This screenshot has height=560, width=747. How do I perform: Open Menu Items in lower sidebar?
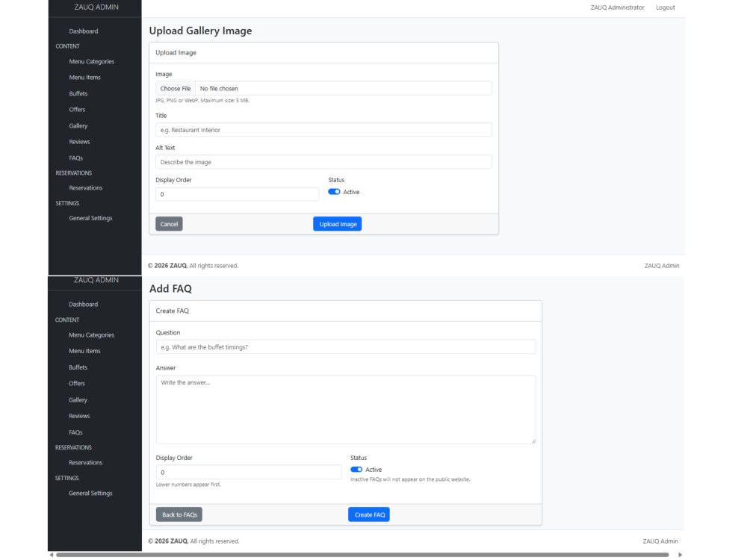(x=85, y=351)
